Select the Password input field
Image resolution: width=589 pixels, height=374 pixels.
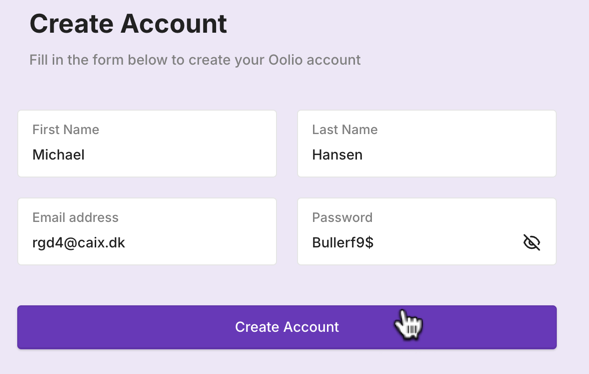[x=427, y=231]
